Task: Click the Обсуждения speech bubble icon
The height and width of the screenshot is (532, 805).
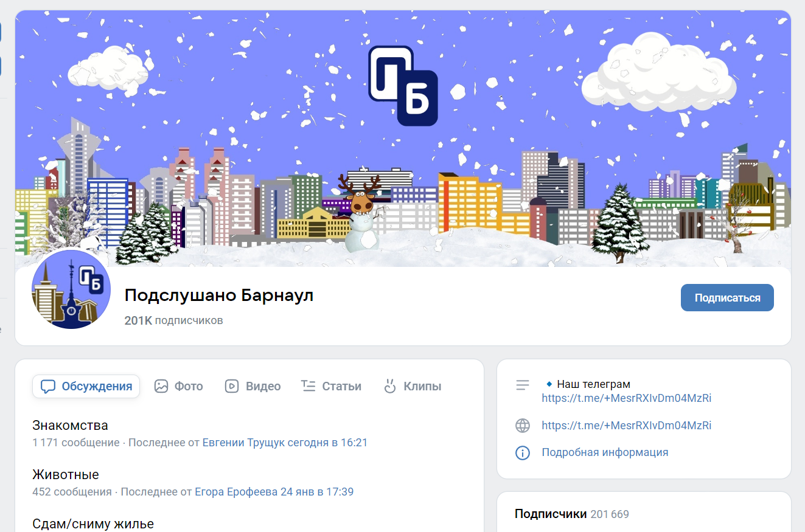Action: click(48, 386)
